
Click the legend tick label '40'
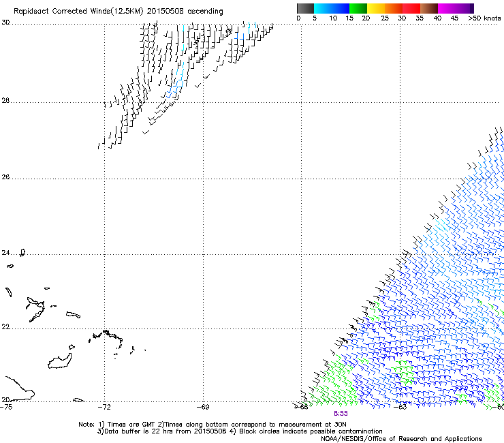(x=437, y=18)
